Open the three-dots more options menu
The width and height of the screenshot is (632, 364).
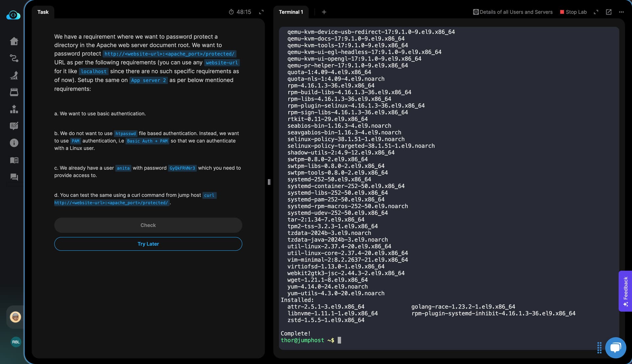coord(621,12)
